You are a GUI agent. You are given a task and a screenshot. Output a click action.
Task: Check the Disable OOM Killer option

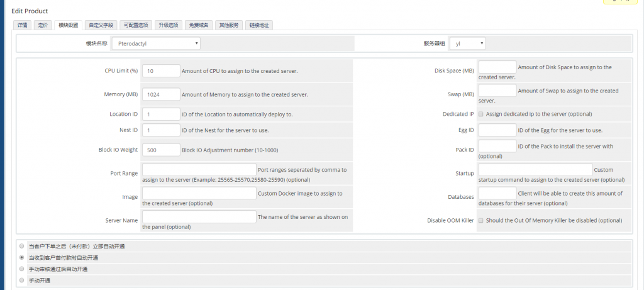481,221
